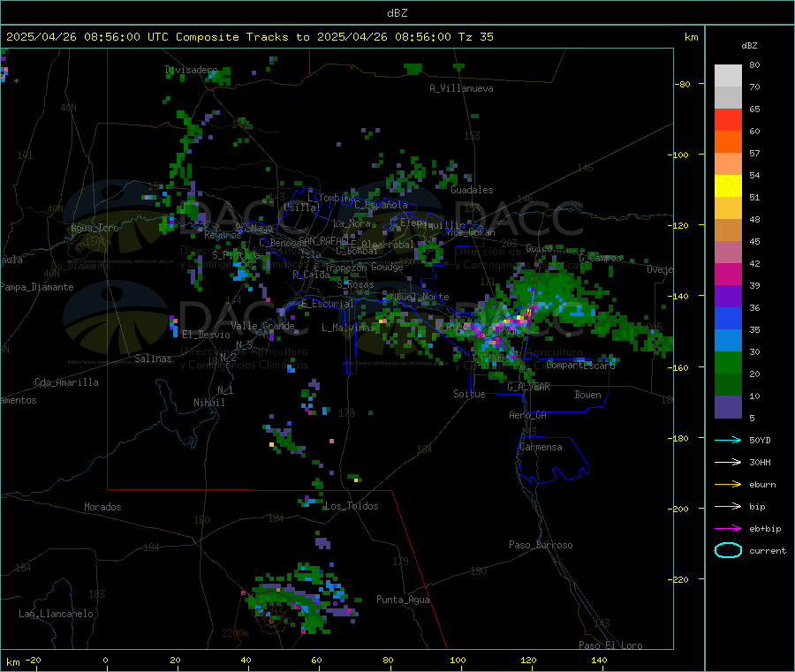Select the green 20 dBZ color swatch

(x=728, y=363)
